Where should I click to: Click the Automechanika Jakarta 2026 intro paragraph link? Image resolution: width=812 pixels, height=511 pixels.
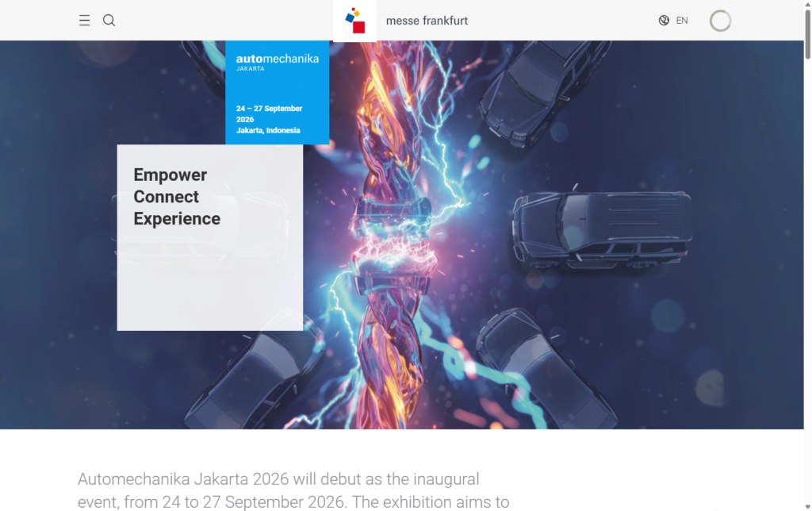pos(278,478)
